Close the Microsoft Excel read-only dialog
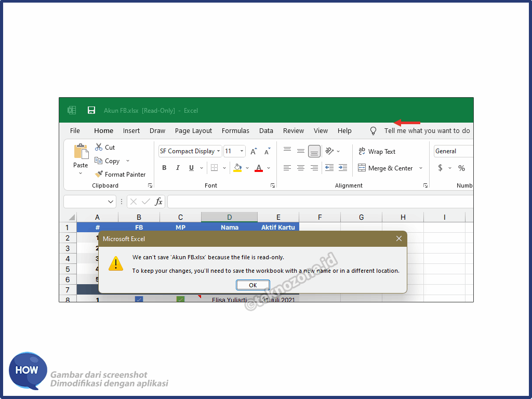The image size is (532, 399). point(399,238)
